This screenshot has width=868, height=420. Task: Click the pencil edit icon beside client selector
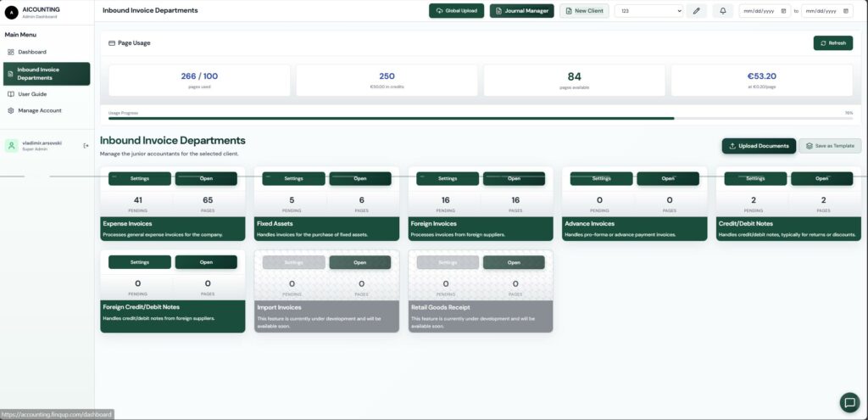click(696, 11)
